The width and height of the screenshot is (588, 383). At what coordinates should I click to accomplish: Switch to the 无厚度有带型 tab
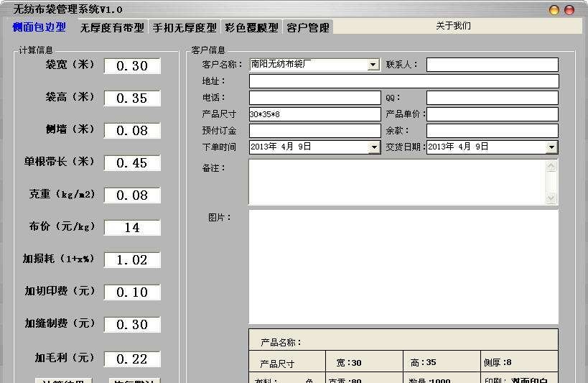point(111,28)
